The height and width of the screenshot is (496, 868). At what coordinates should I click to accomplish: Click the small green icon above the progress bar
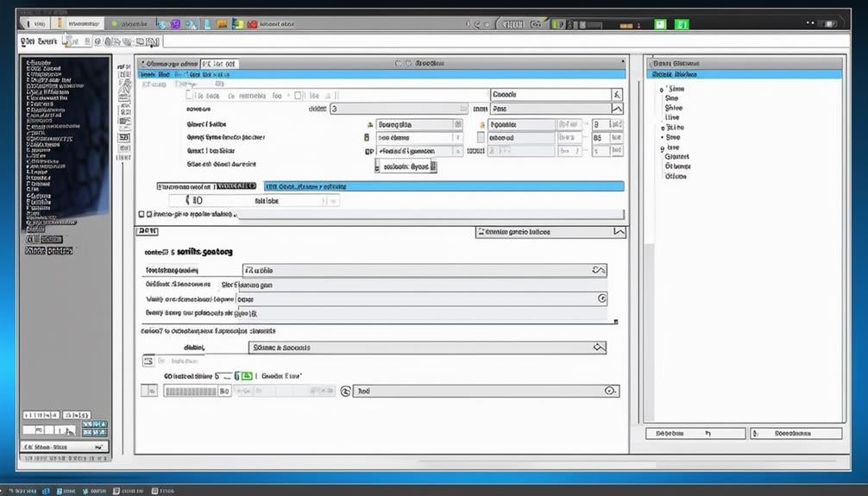[247, 376]
